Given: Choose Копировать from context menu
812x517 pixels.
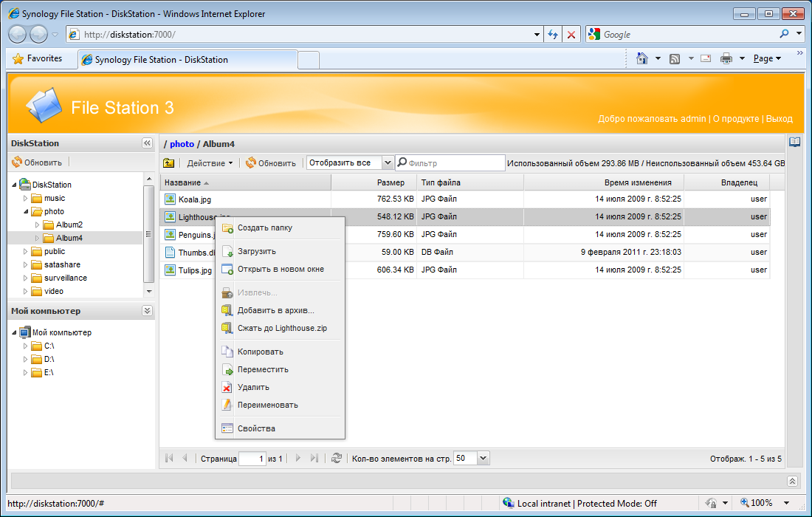Looking at the screenshot, I should click(281, 352).
